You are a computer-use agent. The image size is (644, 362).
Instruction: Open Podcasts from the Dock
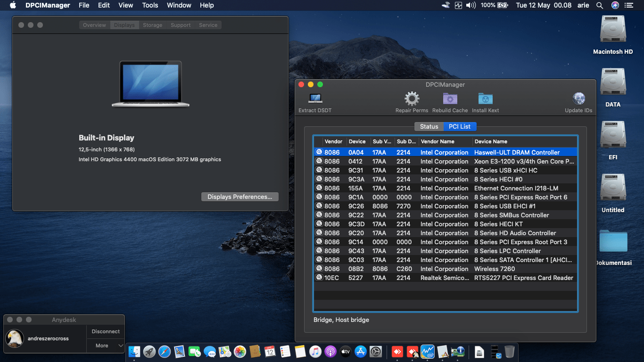pos(330,351)
